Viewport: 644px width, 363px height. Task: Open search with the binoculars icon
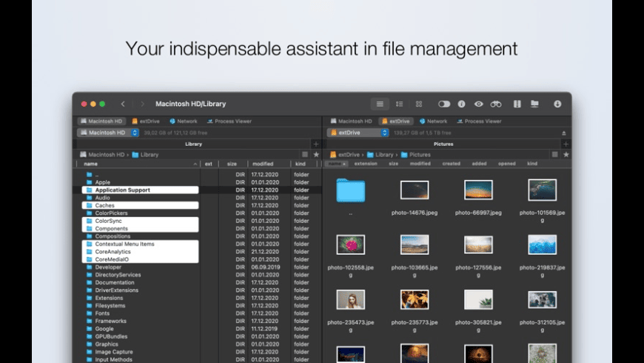496,104
